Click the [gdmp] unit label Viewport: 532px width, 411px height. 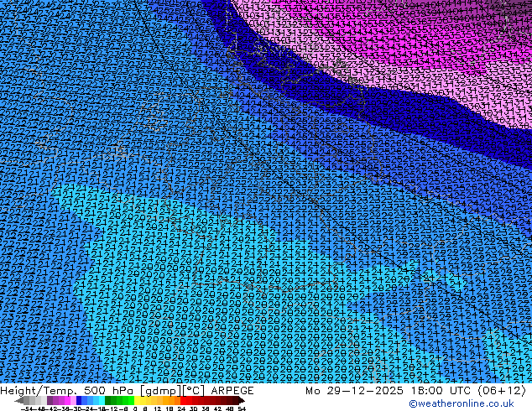coord(161,391)
